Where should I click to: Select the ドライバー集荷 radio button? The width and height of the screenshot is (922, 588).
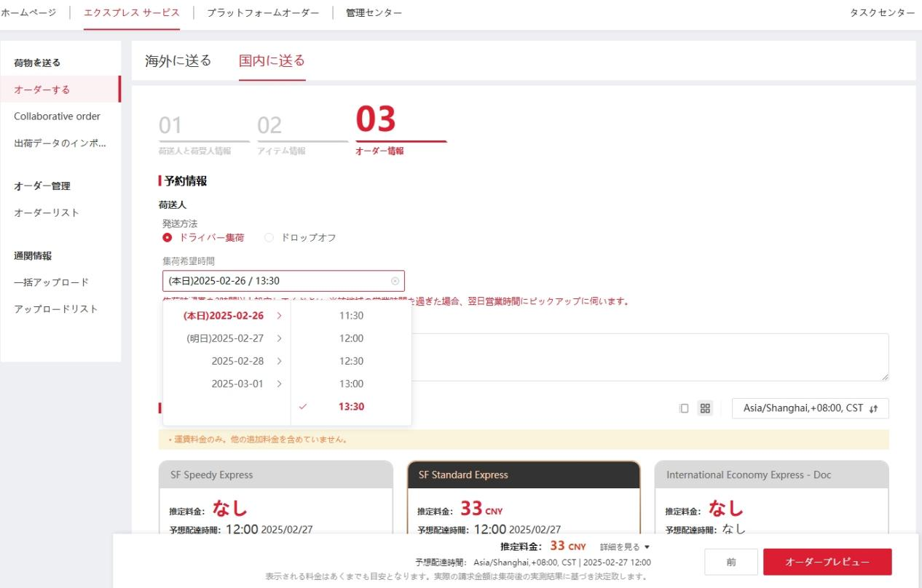tap(168, 237)
